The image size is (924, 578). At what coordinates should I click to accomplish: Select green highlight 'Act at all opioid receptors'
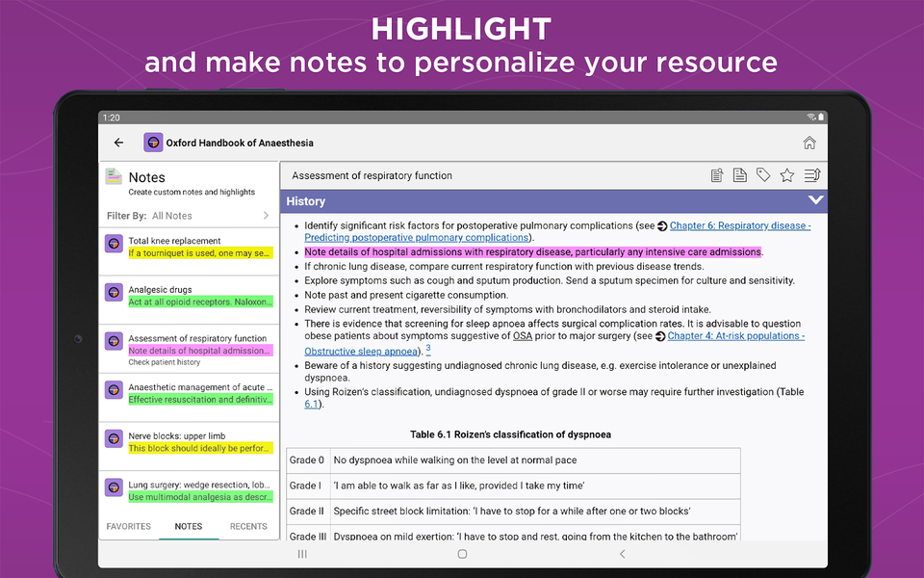point(200,302)
